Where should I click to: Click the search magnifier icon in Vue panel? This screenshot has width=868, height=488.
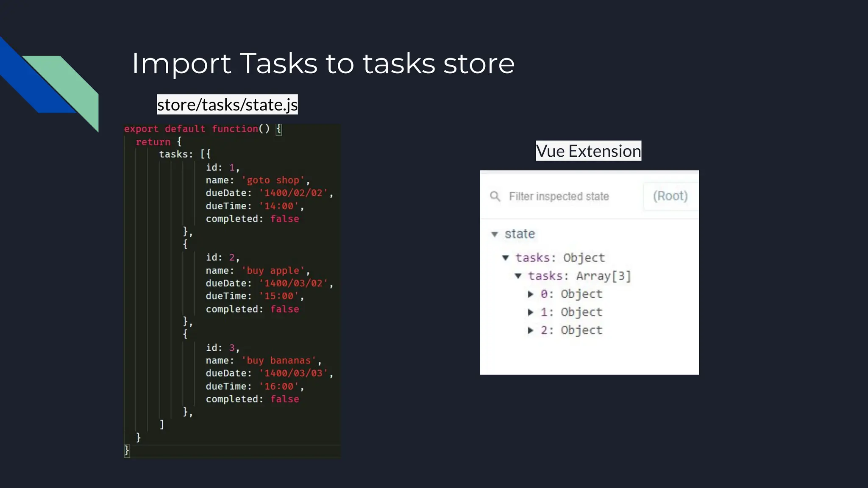(495, 196)
